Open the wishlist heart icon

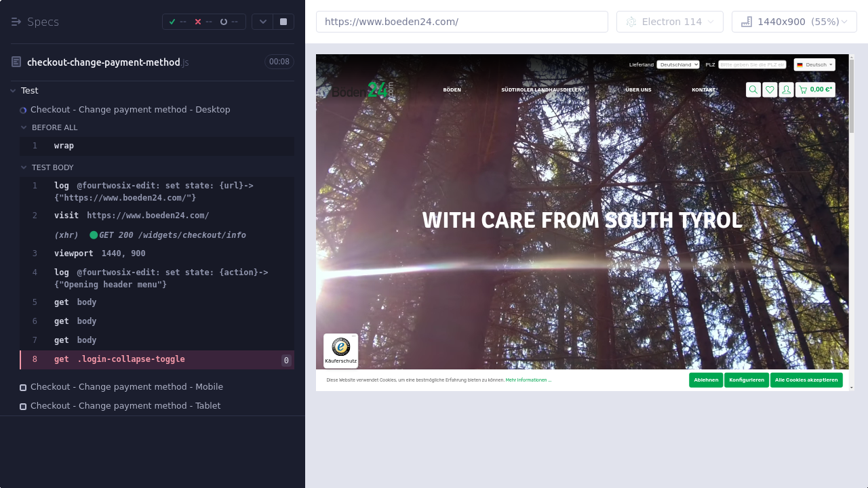770,89
